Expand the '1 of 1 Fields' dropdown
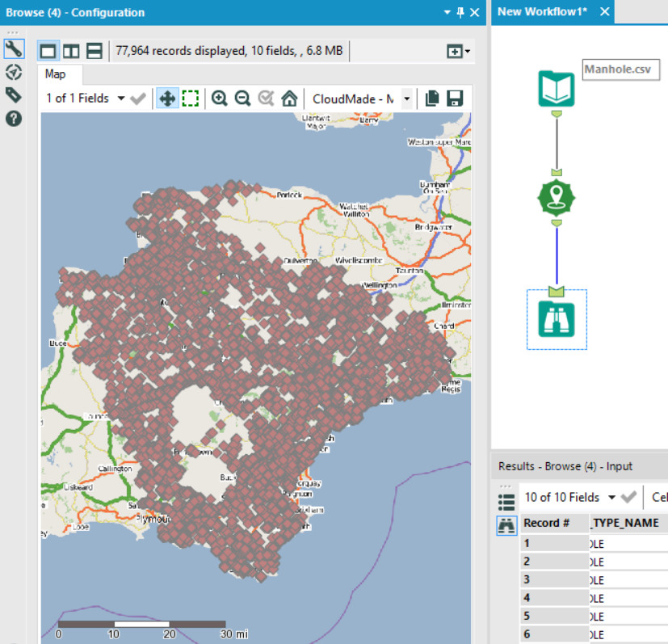 coord(121,99)
